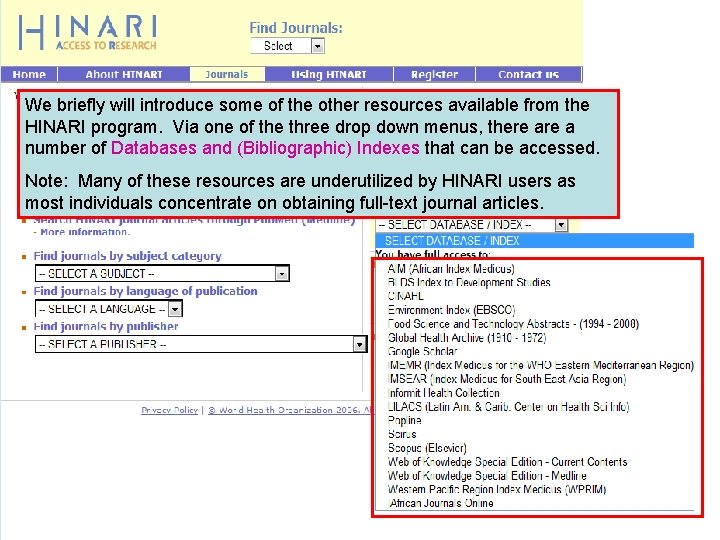Click the HINARI Access to Research logo
The width and height of the screenshot is (720, 540).
coord(88,33)
